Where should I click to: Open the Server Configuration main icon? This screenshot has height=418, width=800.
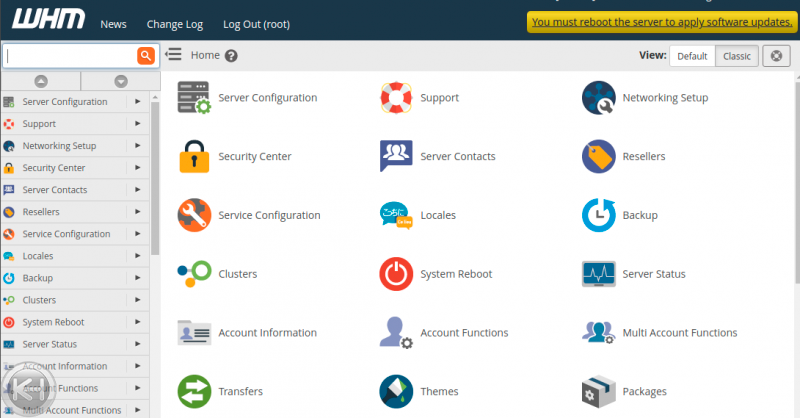(194, 97)
